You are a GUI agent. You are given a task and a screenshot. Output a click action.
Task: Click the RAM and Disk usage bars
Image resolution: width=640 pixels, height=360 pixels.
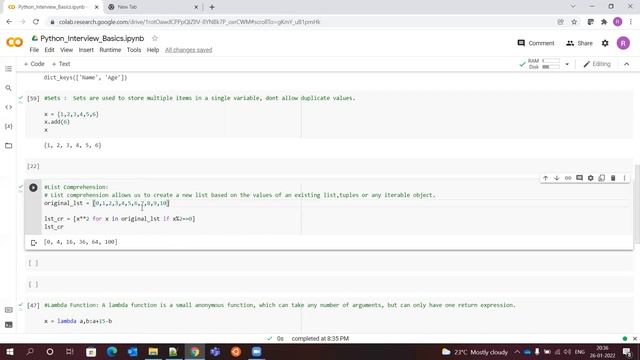pos(544,64)
